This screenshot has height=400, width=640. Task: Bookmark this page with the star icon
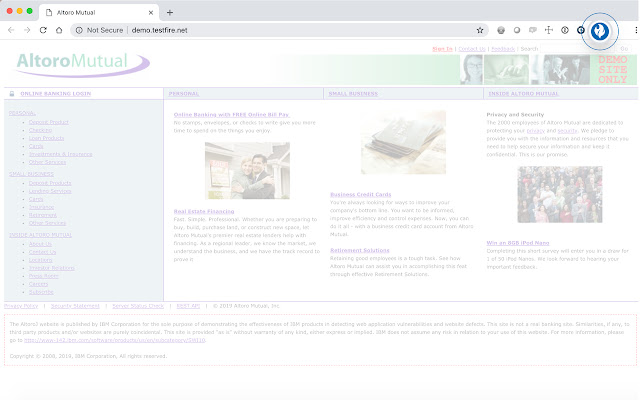tap(480, 30)
